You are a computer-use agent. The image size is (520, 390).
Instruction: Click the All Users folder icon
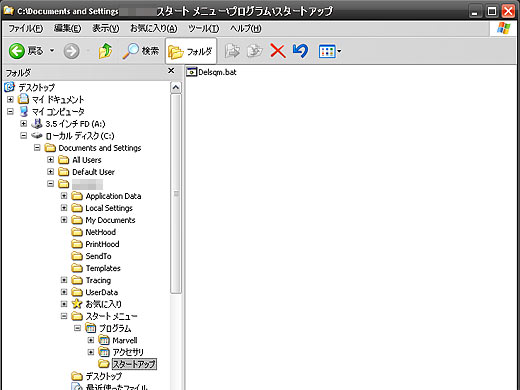[x=64, y=160]
